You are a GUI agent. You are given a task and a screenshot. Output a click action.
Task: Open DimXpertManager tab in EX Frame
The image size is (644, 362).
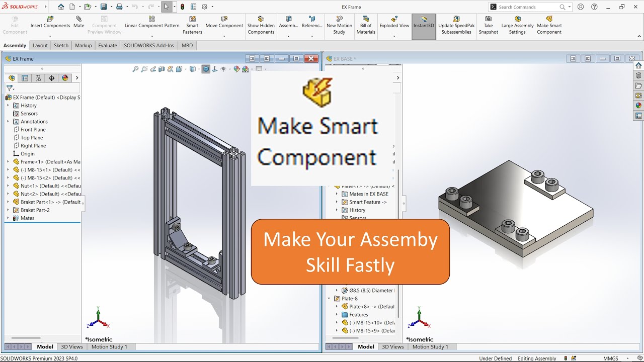click(x=52, y=78)
